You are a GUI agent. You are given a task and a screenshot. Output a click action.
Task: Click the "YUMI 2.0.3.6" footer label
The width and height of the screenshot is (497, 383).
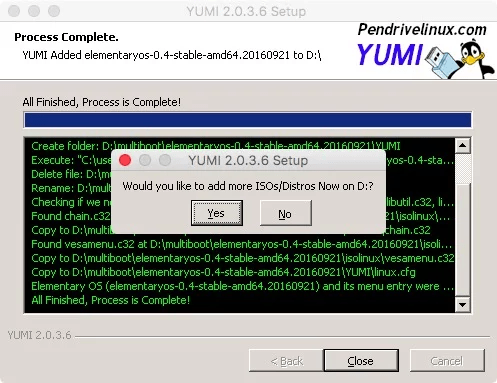coord(39,335)
